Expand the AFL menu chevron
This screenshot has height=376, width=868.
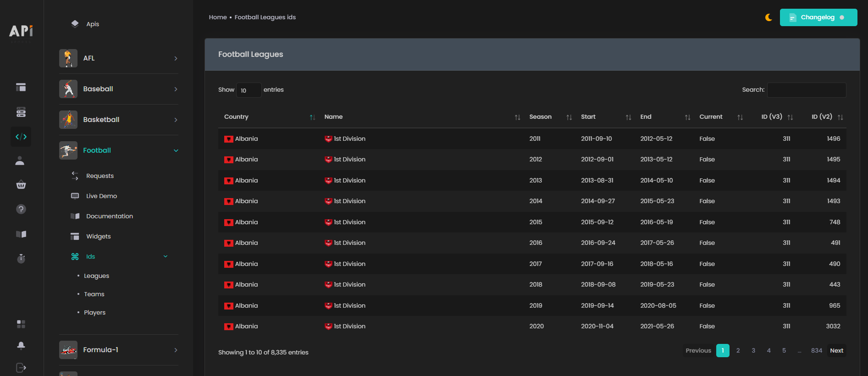pos(176,58)
